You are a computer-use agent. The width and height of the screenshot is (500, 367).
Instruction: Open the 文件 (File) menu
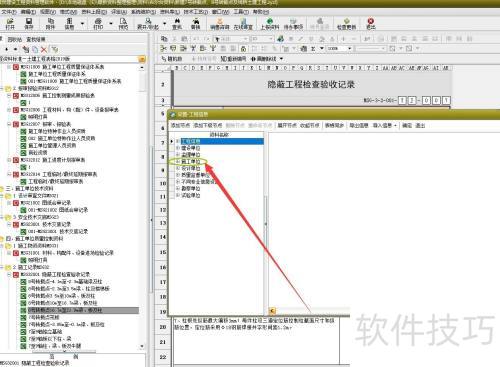coord(9,12)
